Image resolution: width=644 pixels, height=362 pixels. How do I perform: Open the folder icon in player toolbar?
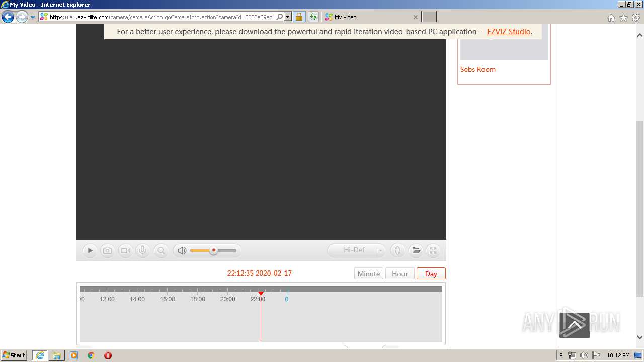(416, 250)
